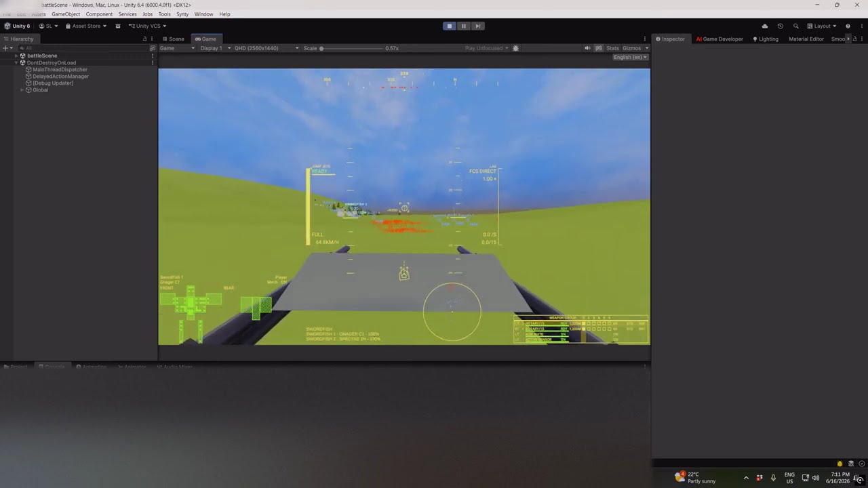Open the GameObject menu
Viewport: 868px width, 488px height.
pos(66,14)
